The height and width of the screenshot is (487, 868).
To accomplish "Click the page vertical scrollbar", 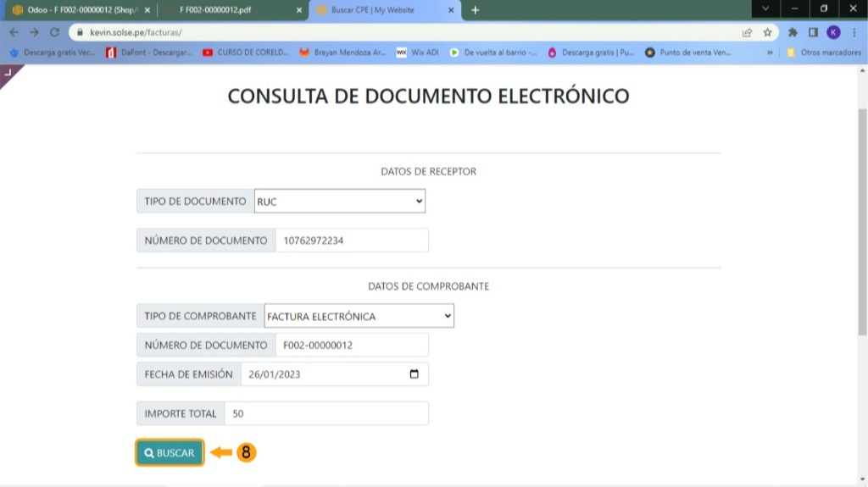I will click(862, 220).
